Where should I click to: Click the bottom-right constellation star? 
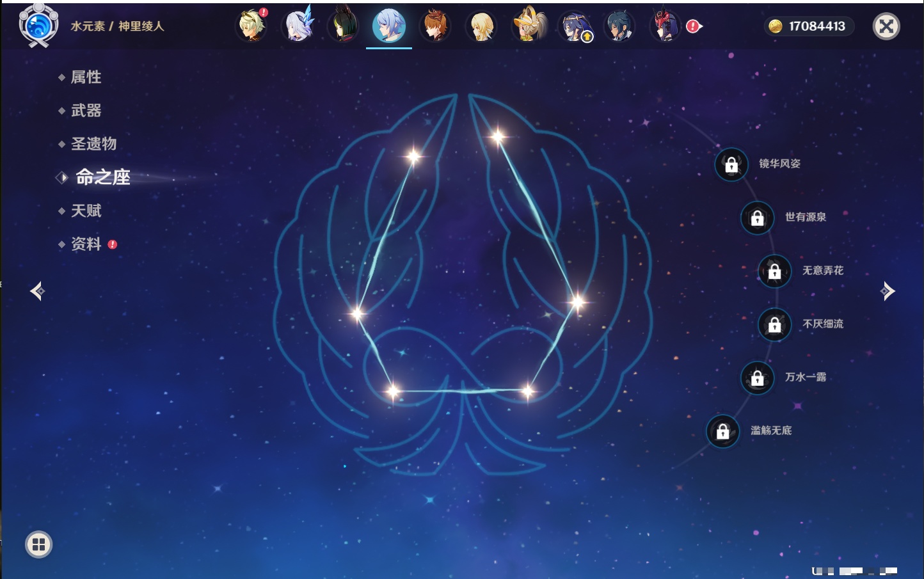click(x=528, y=390)
